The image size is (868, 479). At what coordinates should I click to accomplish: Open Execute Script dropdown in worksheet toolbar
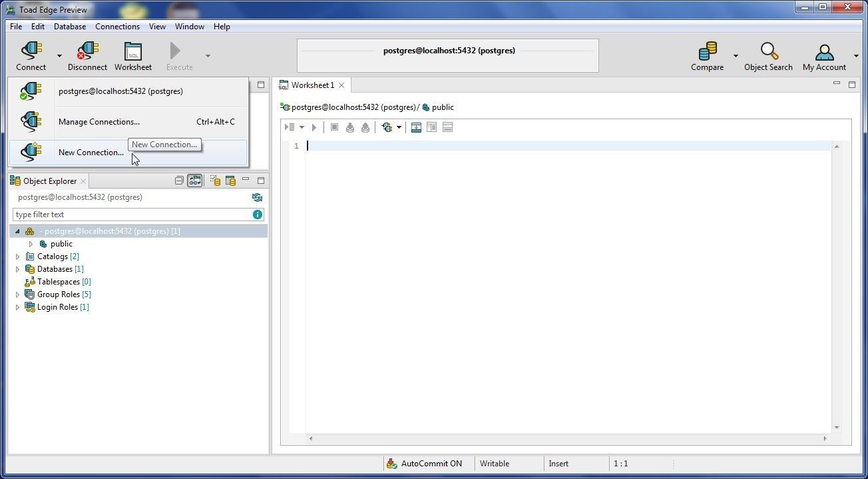tap(302, 127)
